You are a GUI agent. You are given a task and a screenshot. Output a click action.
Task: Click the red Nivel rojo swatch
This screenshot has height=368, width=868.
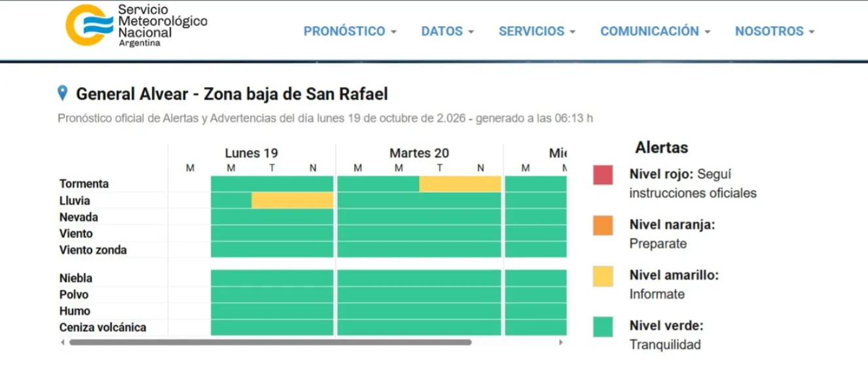tap(603, 175)
